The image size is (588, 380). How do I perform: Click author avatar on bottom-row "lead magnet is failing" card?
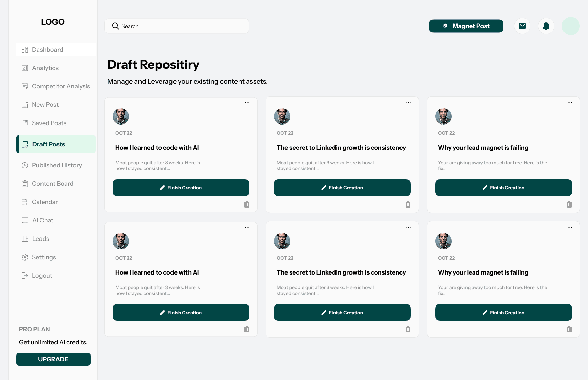point(443,241)
